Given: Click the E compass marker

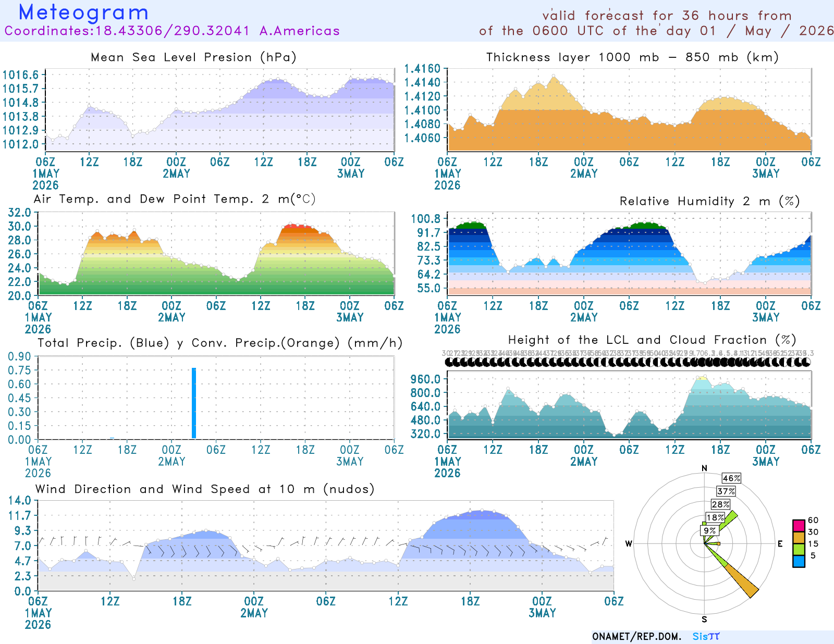Looking at the screenshot, I should coord(780,544).
